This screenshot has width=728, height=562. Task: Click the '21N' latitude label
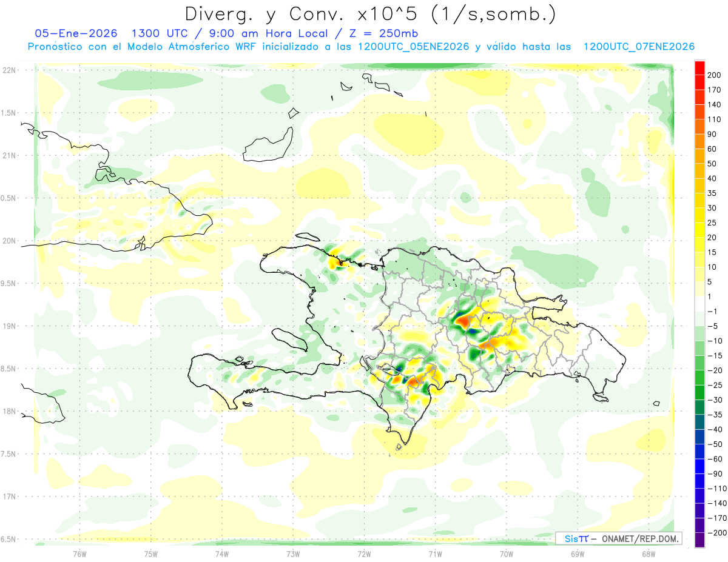tap(8, 155)
